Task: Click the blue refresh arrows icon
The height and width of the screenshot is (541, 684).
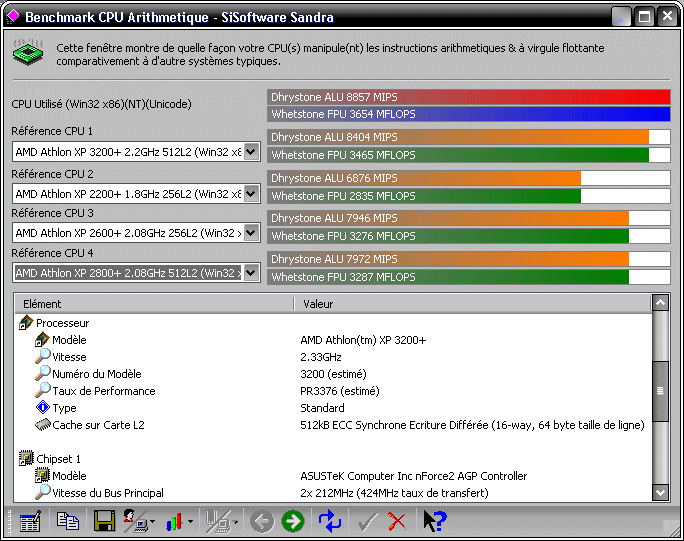Action: click(329, 521)
